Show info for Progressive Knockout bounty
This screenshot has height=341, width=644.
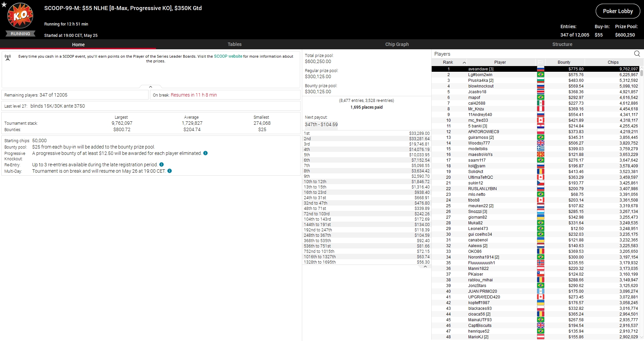pos(206,153)
